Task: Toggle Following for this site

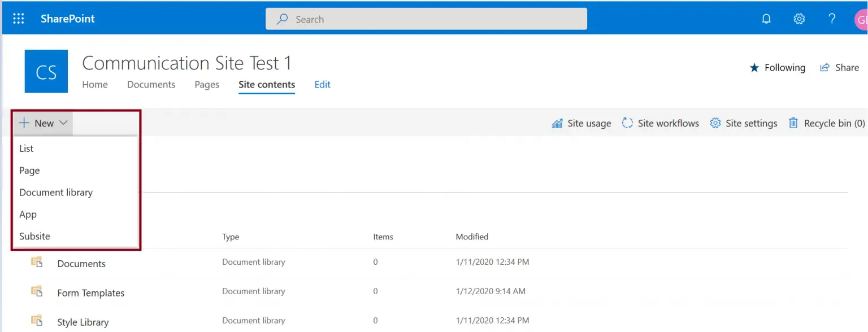Action: tap(778, 67)
